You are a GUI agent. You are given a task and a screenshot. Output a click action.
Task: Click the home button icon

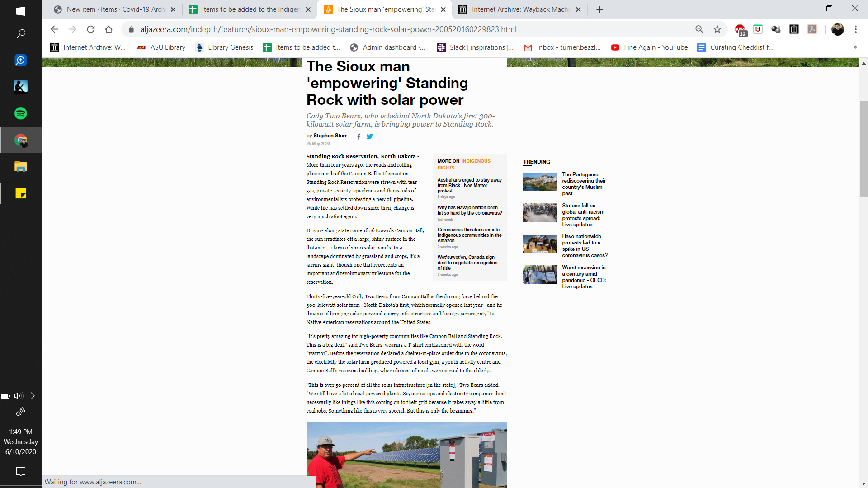pos(108,29)
